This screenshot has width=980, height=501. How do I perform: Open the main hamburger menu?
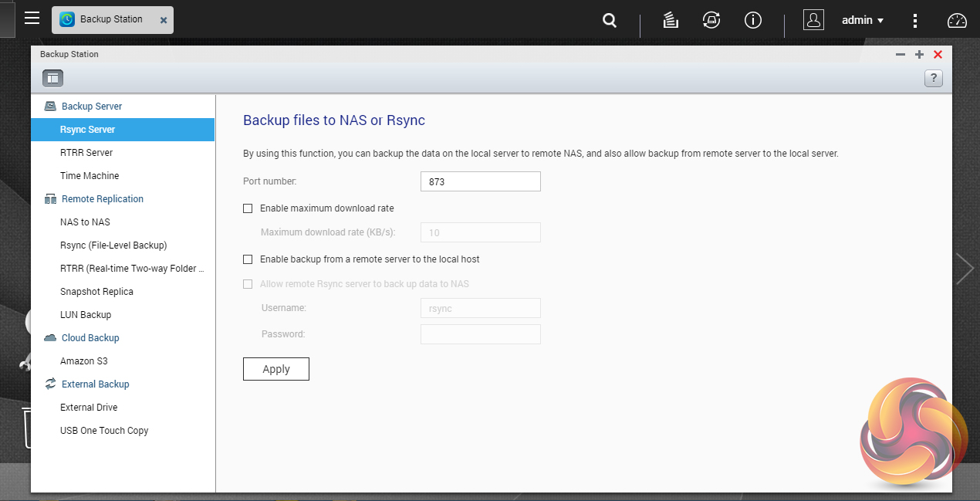click(32, 19)
